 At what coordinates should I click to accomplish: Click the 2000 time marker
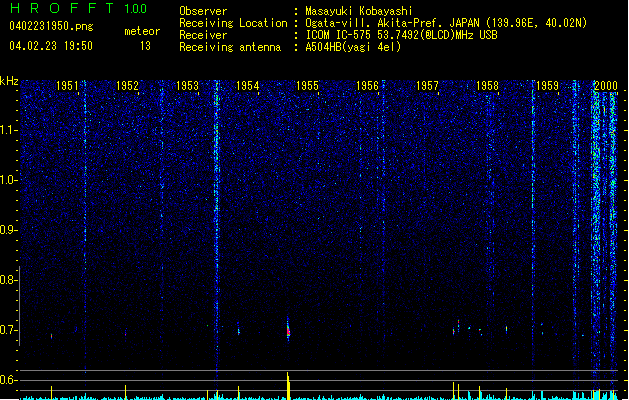click(x=606, y=86)
